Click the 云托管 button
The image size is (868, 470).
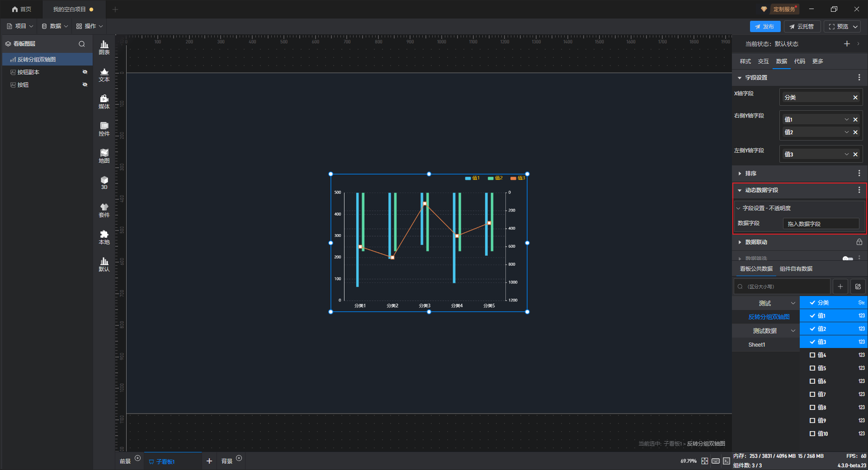click(x=802, y=27)
